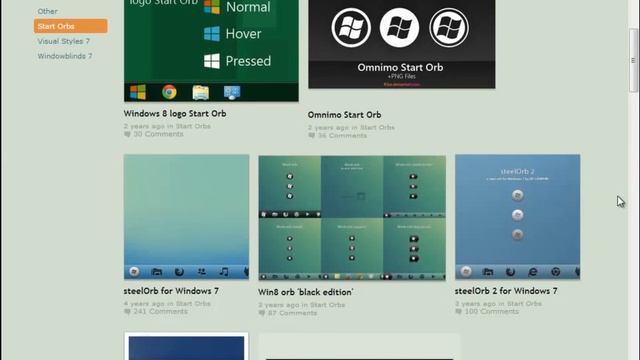
Task: Click the steelOrb 2 for Windows 7 title
Action: tap(506, 291)
